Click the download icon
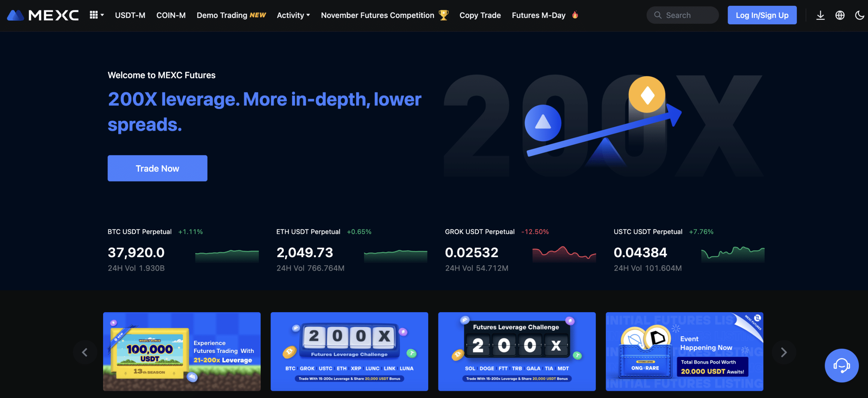This screenshot has height=398, width=868. (821, 15)
